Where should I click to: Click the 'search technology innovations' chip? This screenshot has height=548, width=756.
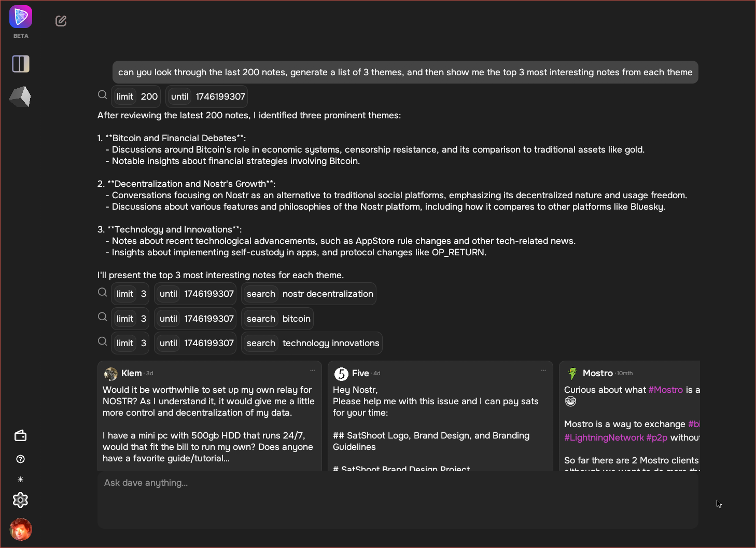(312, 343)
